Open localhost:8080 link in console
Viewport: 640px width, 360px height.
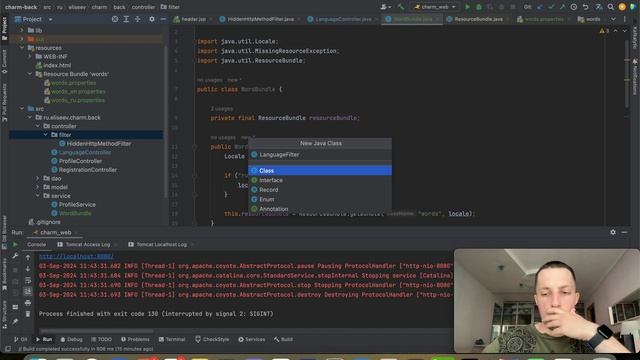(x=76, y=256)
